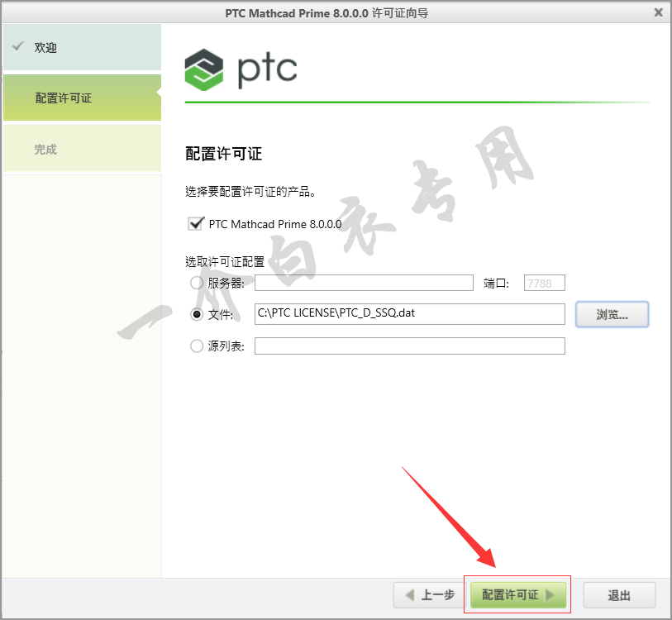The width and height of the screenshot is (672, 620).
Task: Click the PTC logo
Action: 241,69
